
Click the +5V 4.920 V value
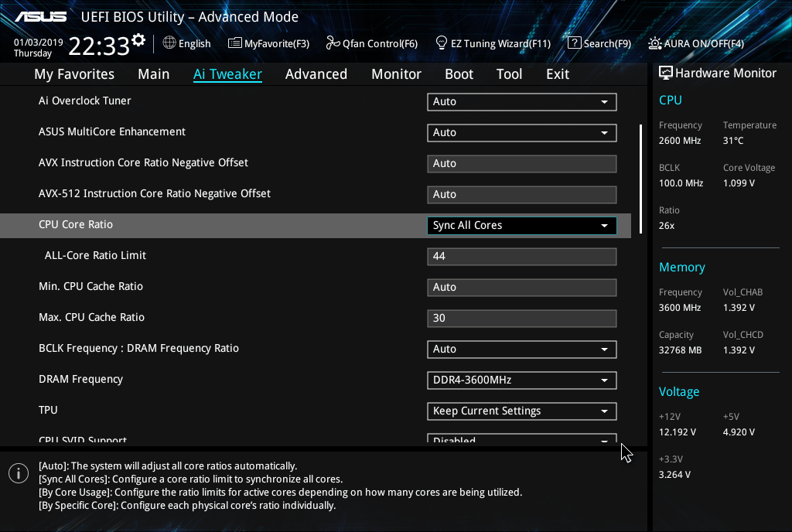(x=739, y=432)
